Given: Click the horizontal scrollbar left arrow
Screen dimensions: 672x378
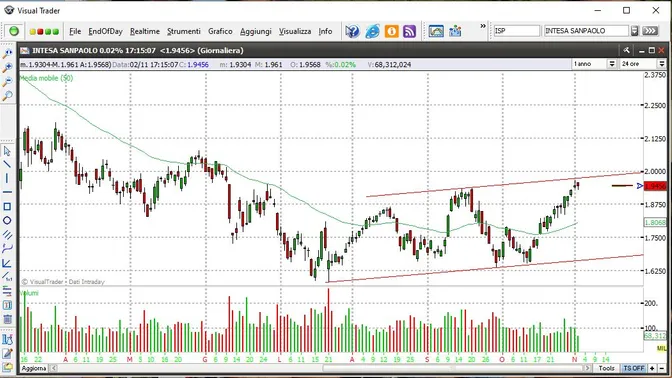Looking at the screenshot, I should 54,368.
